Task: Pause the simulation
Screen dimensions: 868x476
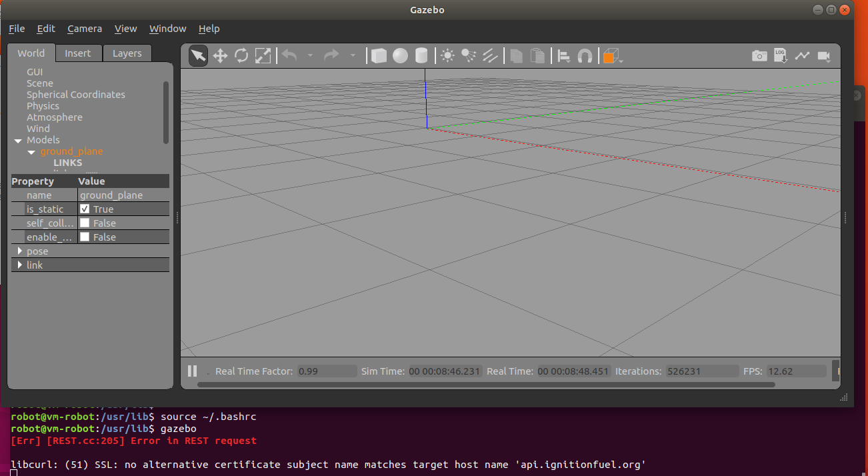Action: click(x=192, y=371)
